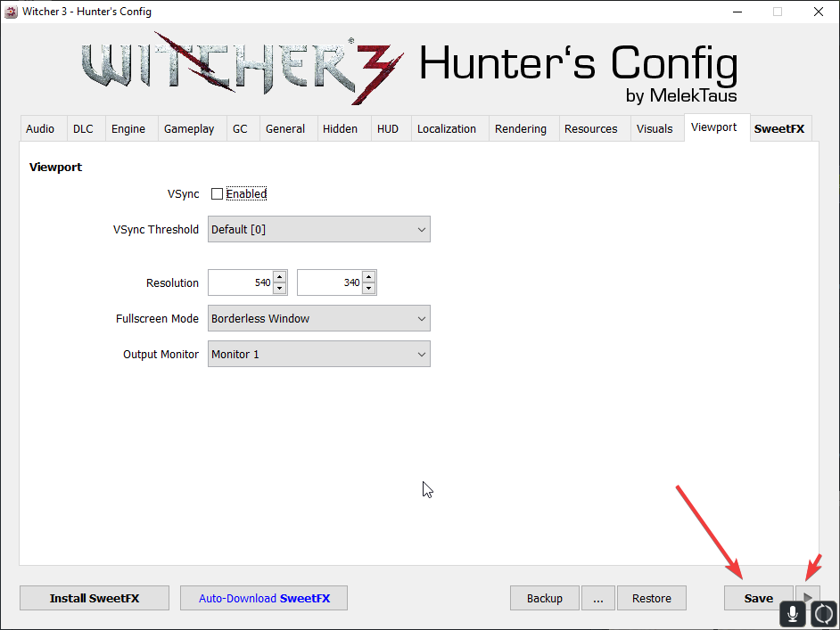
Task: Expand the VSync Threshold dropdown
Action: tap(318, 229)
